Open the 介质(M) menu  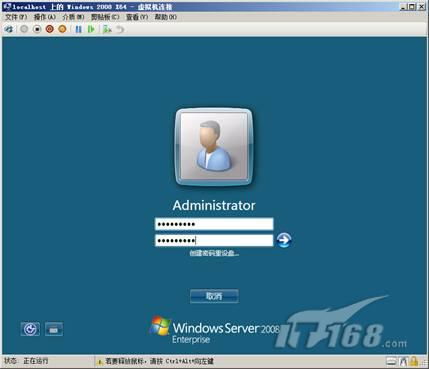(x=73, y=17)
